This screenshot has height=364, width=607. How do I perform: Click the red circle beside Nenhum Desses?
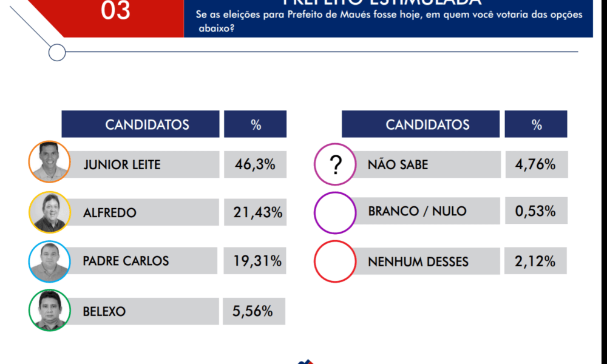point(335,261)
